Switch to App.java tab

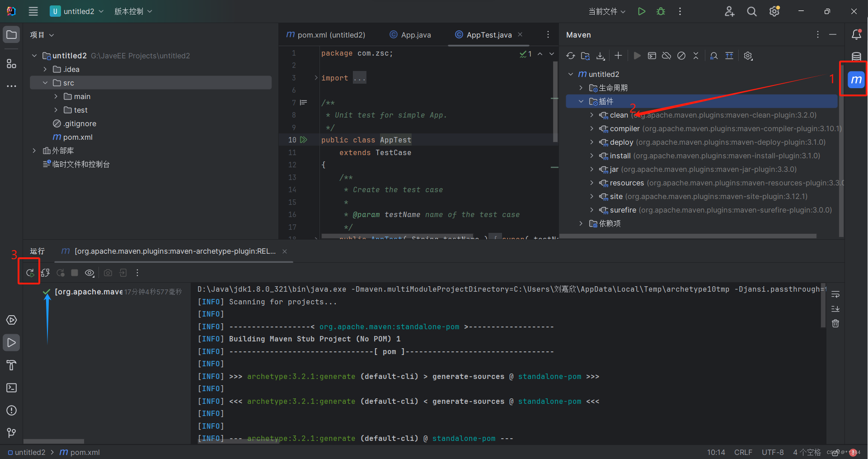point(410,35)
